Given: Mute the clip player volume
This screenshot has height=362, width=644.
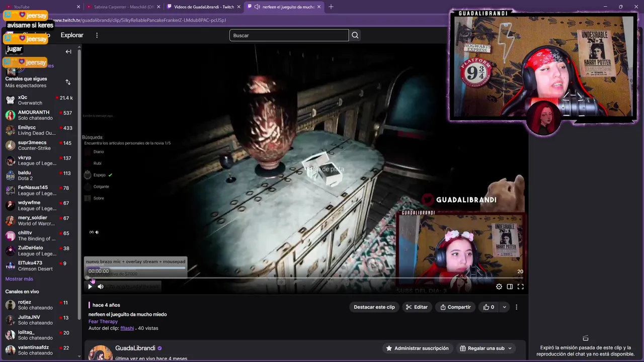Looking at the screenshot, I should point(101,287).
